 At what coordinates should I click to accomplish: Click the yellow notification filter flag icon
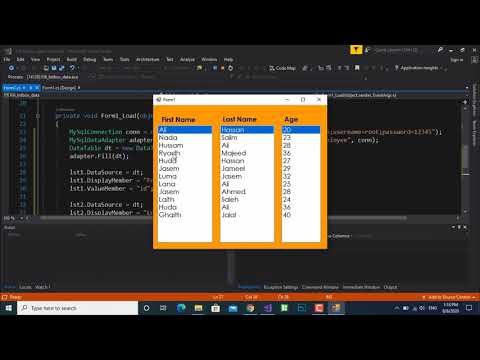356,50
